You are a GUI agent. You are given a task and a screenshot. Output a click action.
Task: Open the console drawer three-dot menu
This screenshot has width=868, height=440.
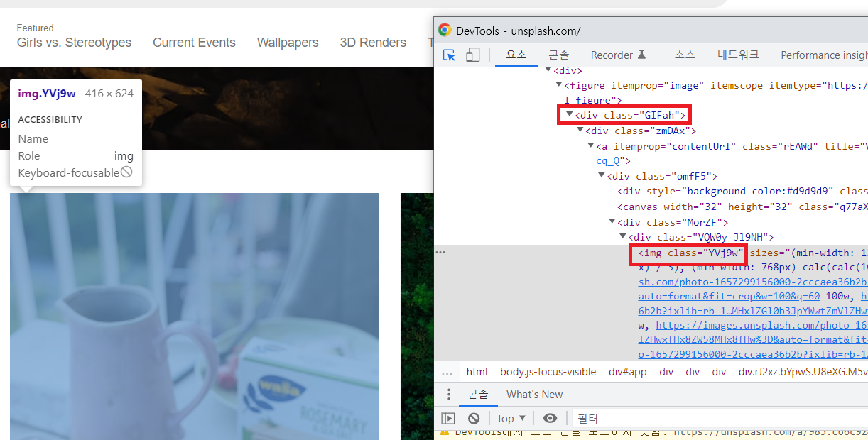(x=448, y=395)
